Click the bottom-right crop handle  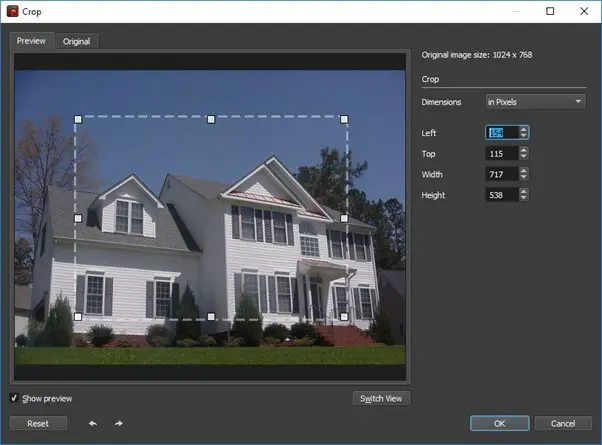(x=344, y=317)
